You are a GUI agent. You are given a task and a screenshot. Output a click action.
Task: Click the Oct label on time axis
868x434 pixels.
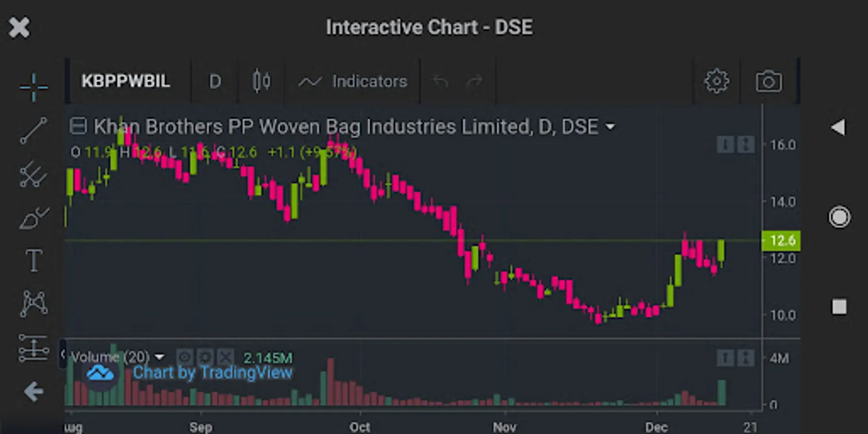click(360, 427)
